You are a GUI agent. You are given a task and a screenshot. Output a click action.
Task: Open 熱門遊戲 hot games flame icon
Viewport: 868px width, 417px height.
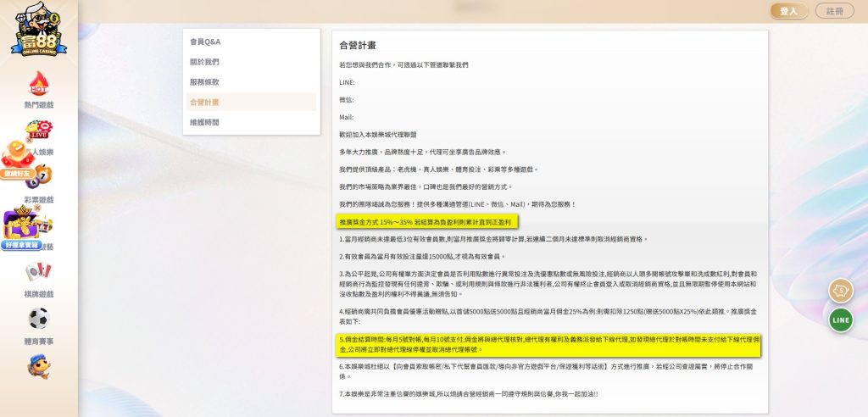[39, 84]
